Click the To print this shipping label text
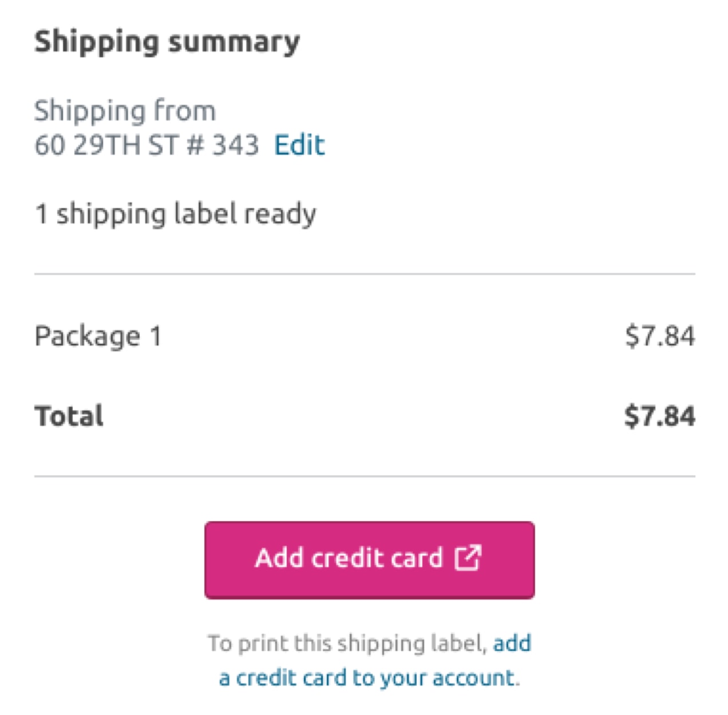This screenshot has height=715, width=728. (343, 642)
